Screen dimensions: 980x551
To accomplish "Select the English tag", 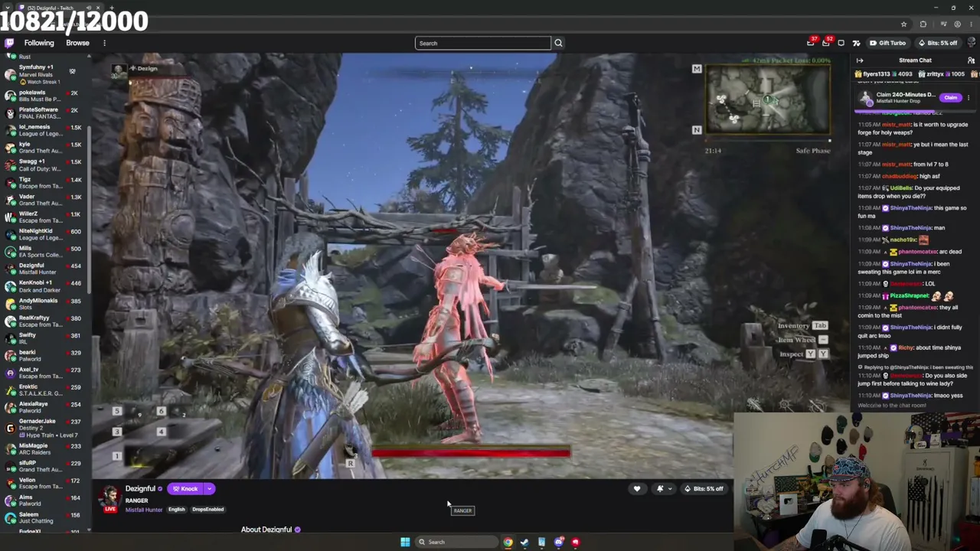I will coord(176,510).
